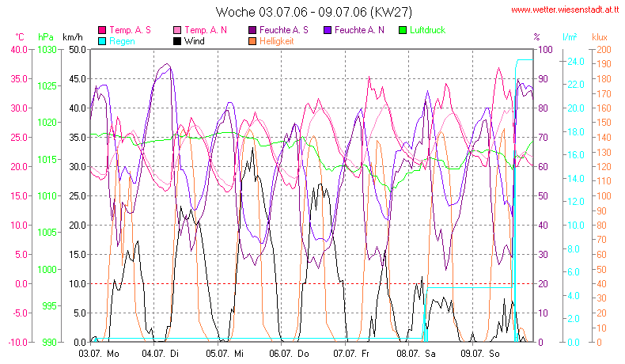Click the 'Temp. A. N' legend label
Screen dimensions: 625x364
206,30
